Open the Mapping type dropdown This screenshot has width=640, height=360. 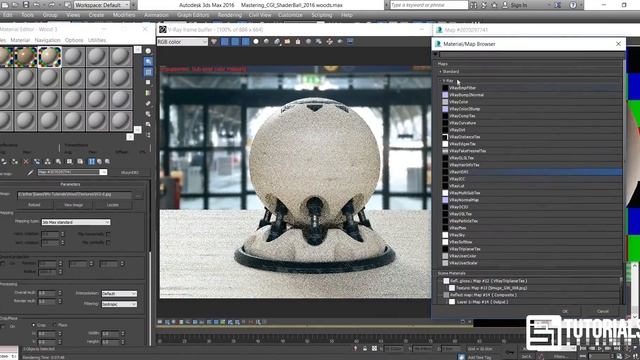point(76,222)
